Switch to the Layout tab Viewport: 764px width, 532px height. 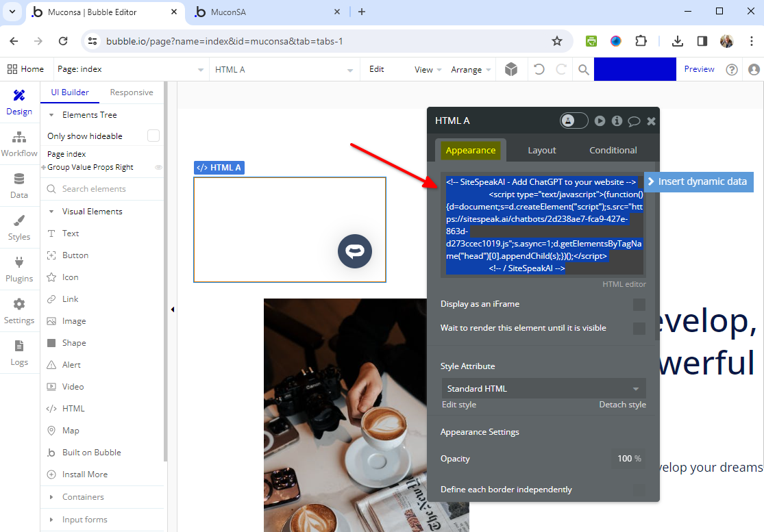point(541,151)
